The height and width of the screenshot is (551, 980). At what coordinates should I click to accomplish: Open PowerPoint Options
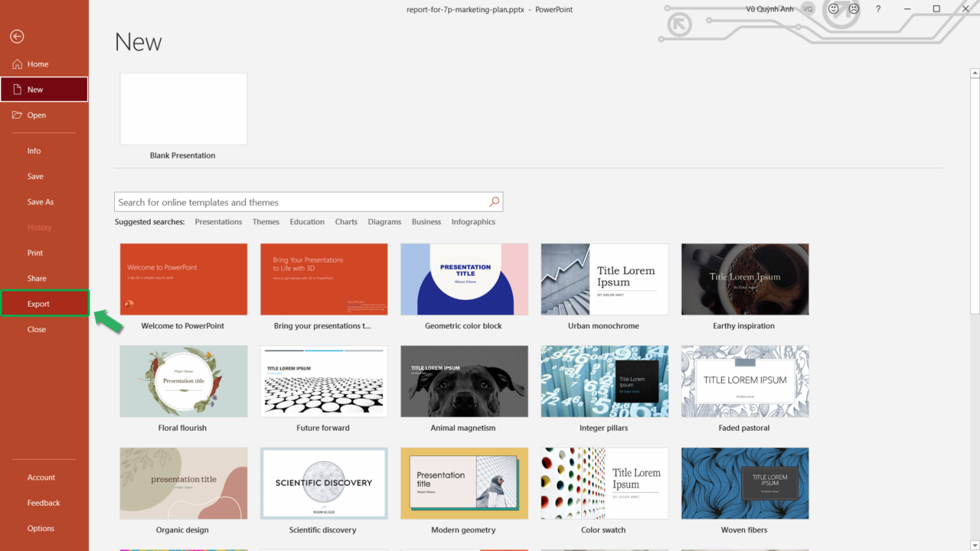click(x=41, y=529)
